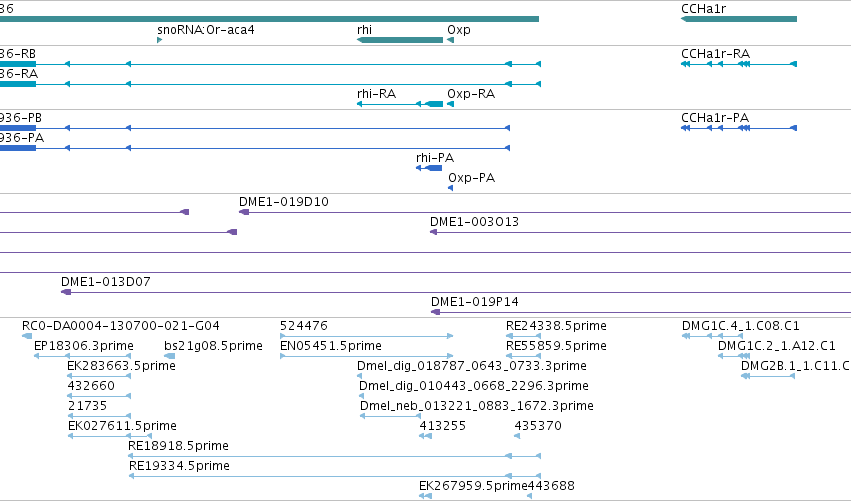Select the EK027611.5prime label
This screenshot has height=501, width=851.
(122, 426)
